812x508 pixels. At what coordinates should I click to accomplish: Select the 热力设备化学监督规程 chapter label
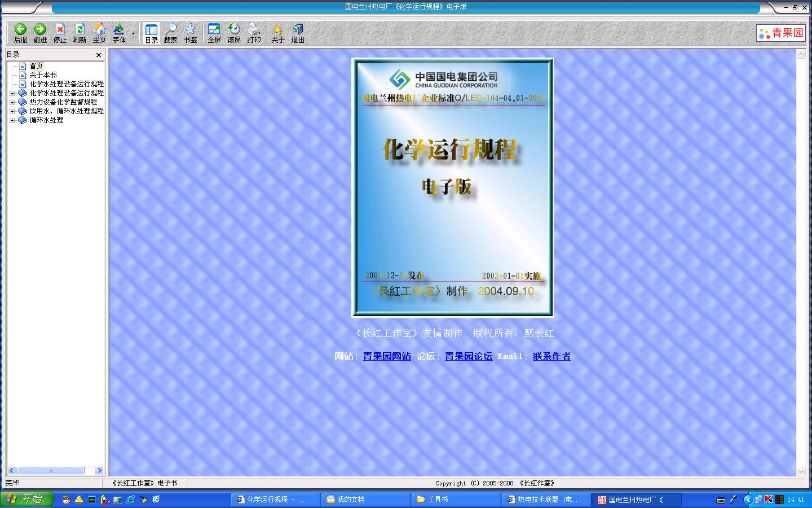(63, 102)
